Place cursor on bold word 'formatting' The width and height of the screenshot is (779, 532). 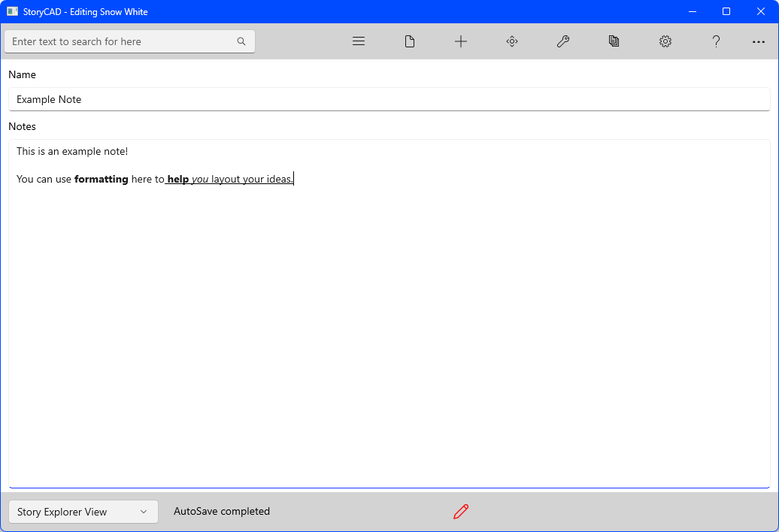click(x=101, y=180)
